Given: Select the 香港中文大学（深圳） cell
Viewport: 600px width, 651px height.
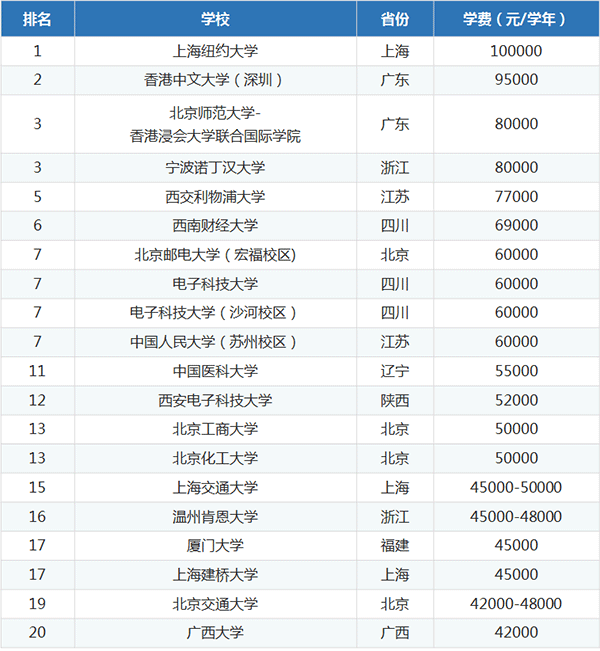Looking at the screenshot, I should click(x=215, y=80).
